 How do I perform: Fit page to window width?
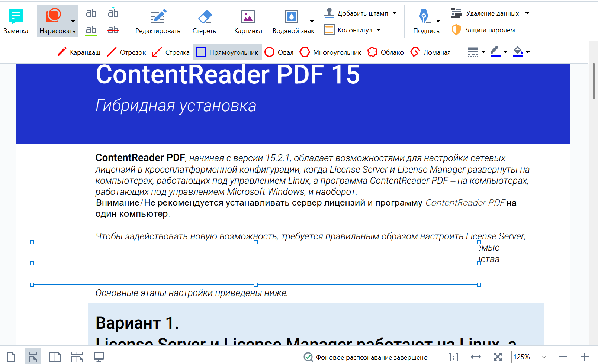[476, 357]
